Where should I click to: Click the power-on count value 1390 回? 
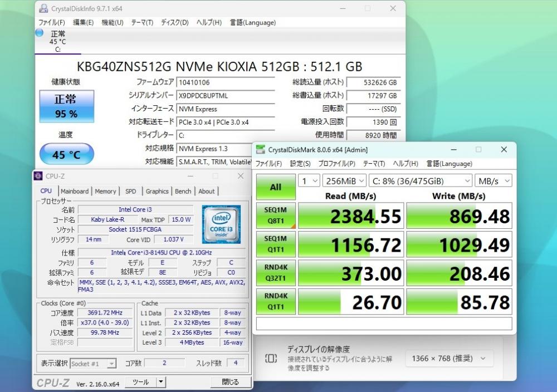pyautogui.click(x=373, y=122)
